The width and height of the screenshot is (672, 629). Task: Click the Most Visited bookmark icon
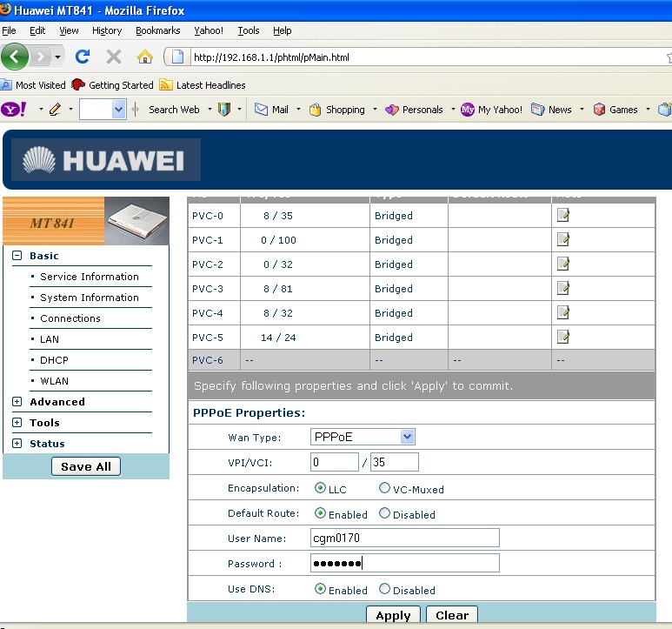tap(6, 85)
